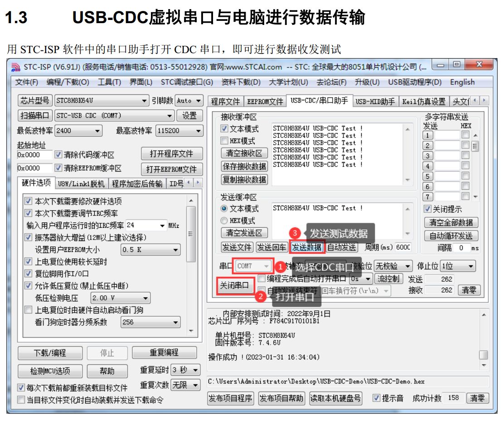Open the 引脚数 Auto dropdown
The width and height of the screenshot is (504, 422).
(x=189, y=101)
